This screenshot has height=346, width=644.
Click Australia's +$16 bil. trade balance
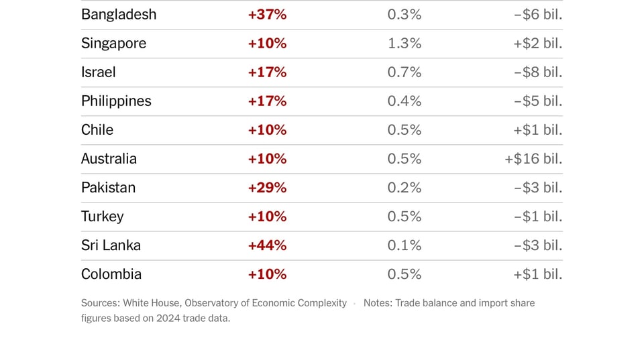coord(533,159)
